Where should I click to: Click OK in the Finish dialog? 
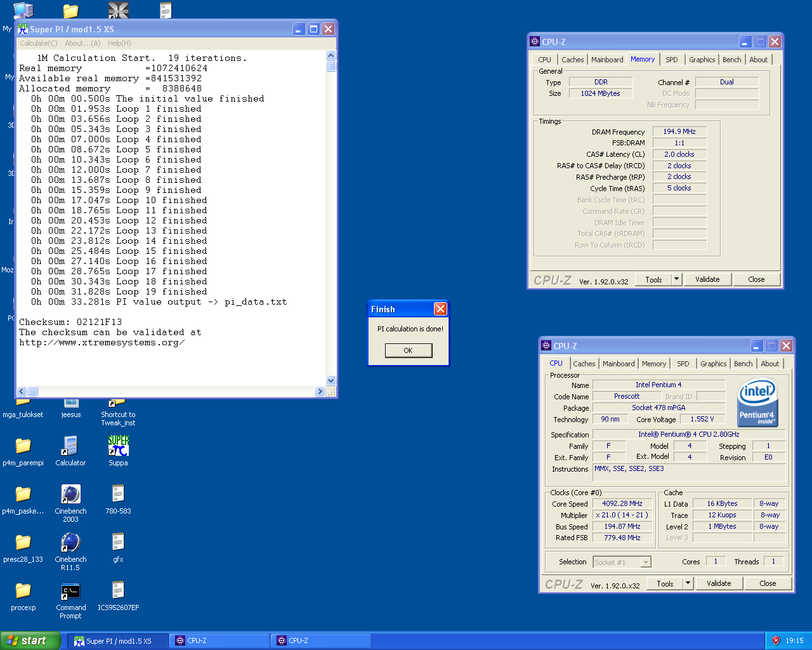coord(409,350)
